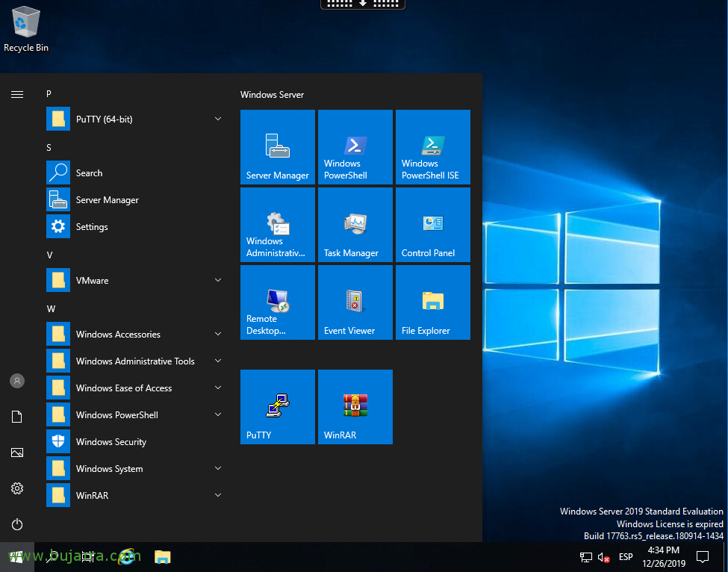The height and width of the screenshot is (572, 728).
Task: Expand the VMware folder
Action: (x=134, y=280)
